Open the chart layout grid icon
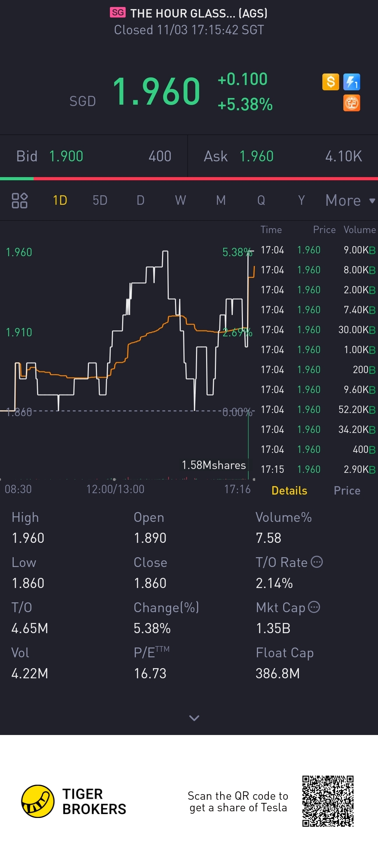This screenshot has height=868, width=378. tap(20, 201)
